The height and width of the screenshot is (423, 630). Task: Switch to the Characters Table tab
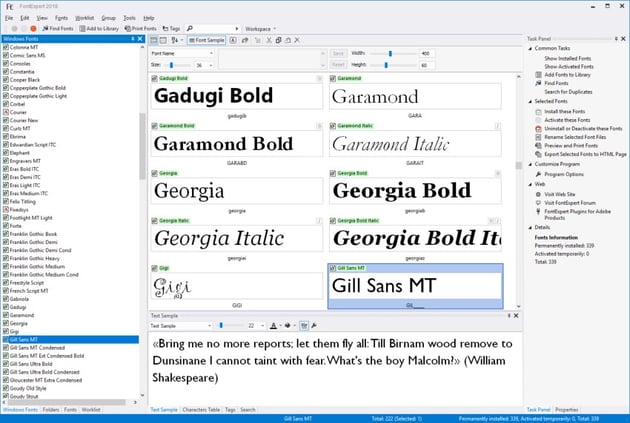click(202, 409)
